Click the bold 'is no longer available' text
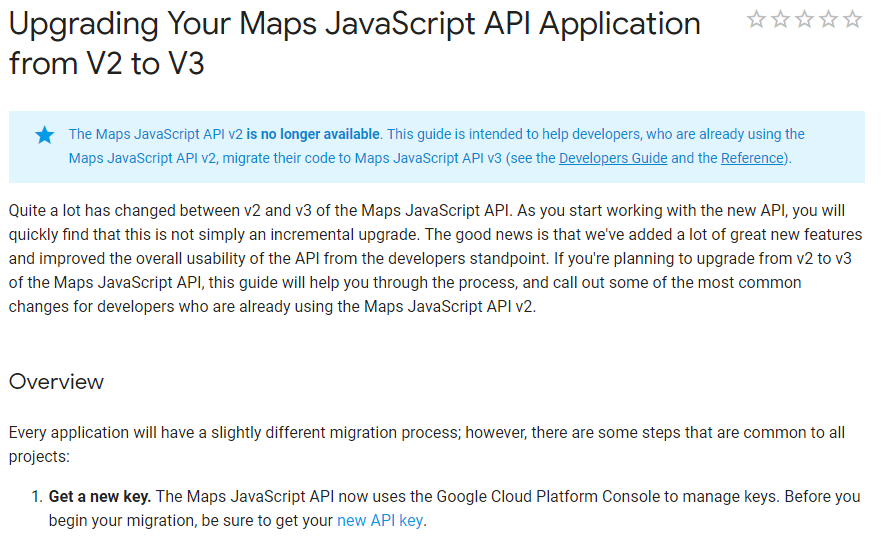 pyautogui.click(x=313, y=134)
